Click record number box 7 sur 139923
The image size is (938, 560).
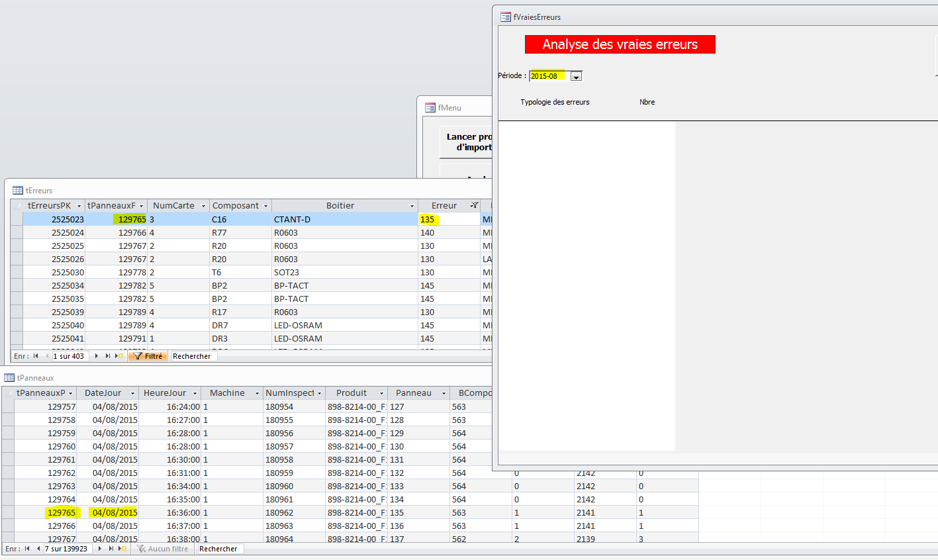68,549
